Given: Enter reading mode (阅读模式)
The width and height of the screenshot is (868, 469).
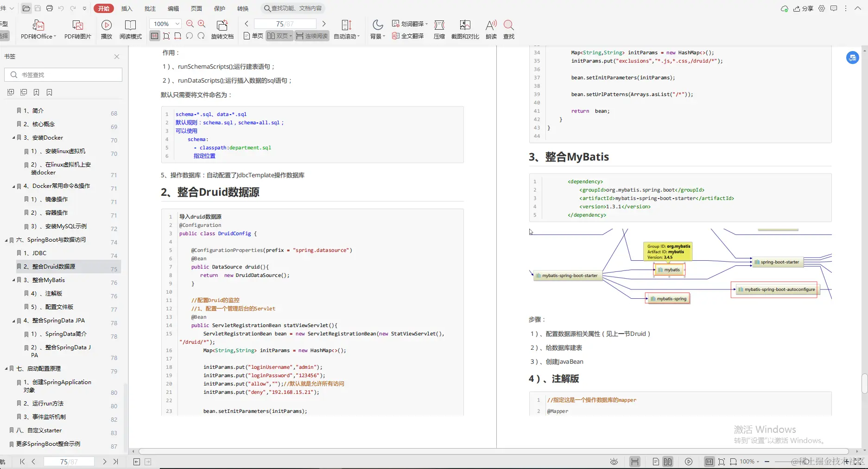Looking at the screenshot, I should [x=131, y=30].
